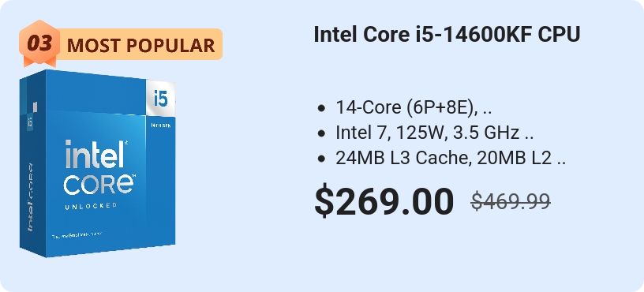This screenshot has height=292, width=644.
Task: Click the ribbon tail beneath the 03 badge
Action: click(x=39, y=62)
